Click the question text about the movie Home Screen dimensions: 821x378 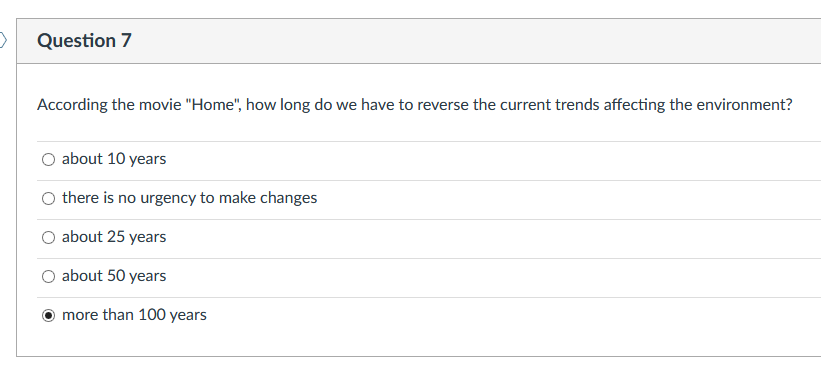coord(415,105)
